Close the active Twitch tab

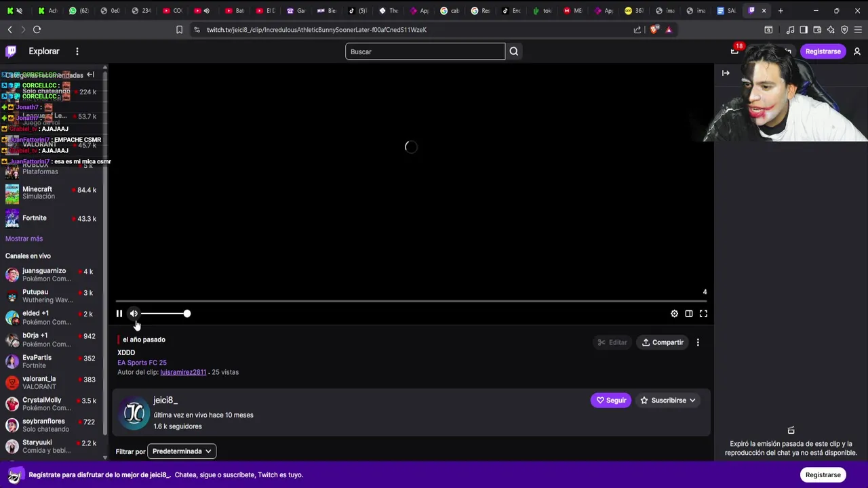tap(764, 11)
